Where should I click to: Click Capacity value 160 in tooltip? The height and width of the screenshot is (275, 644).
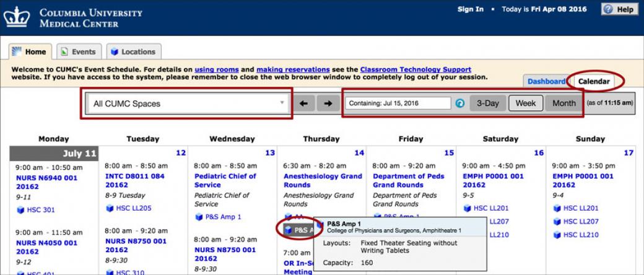[x=367, y=262]
